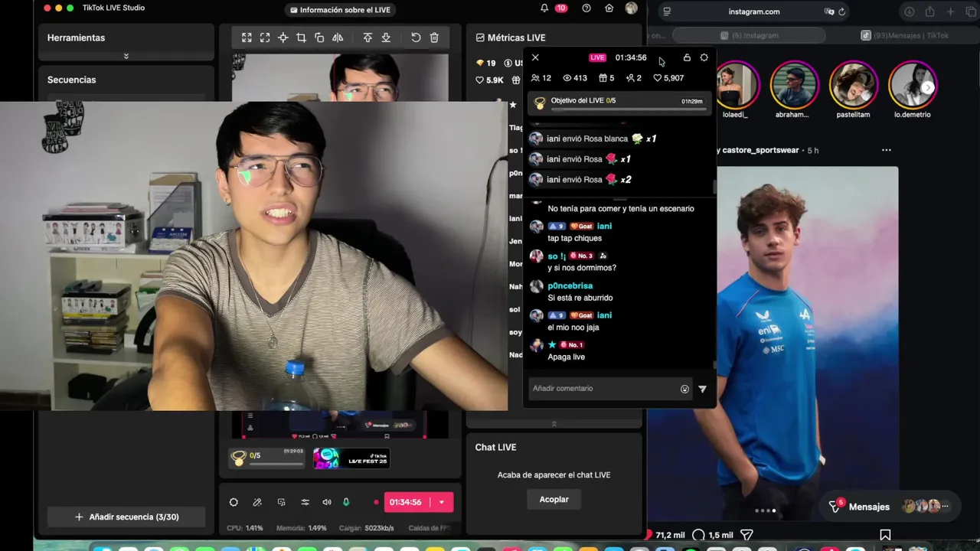The image size is (980, 551).
Task: Click Añadir secuencia (3/30) button
Action: pos(126,517)
